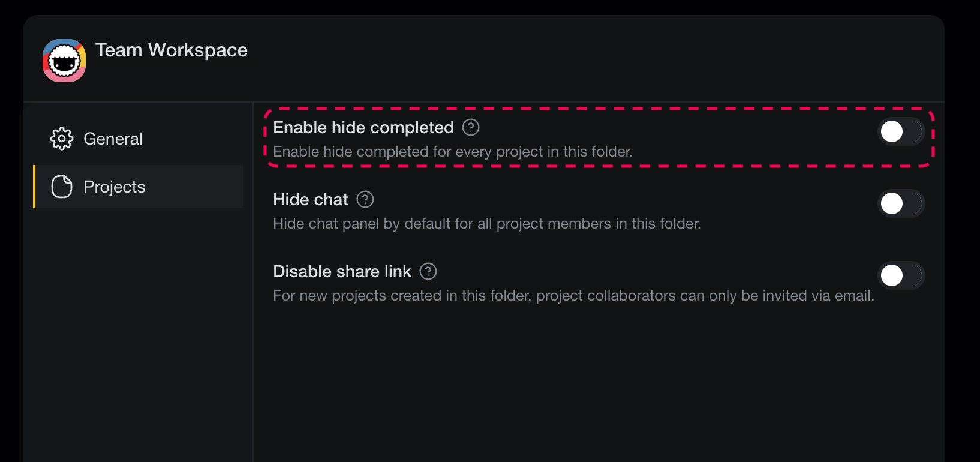Click the Team Workspace avatar icon

pyautogui.click(x=64, y=61)
